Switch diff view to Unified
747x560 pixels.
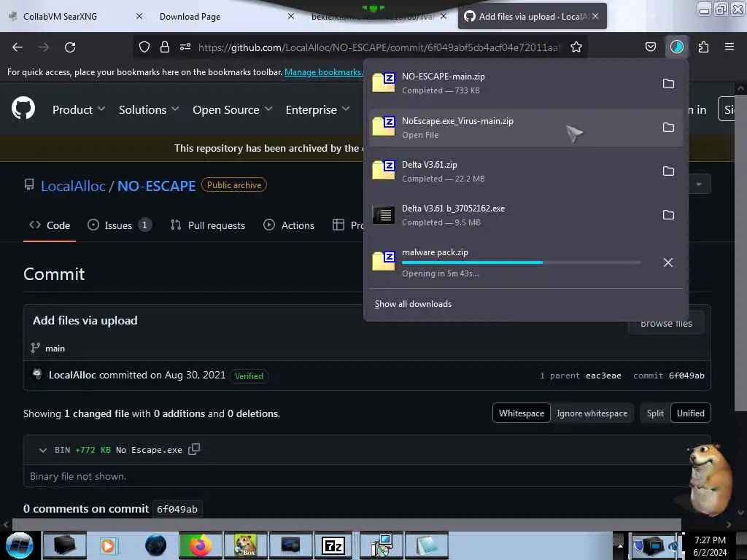tap(690, 413)
